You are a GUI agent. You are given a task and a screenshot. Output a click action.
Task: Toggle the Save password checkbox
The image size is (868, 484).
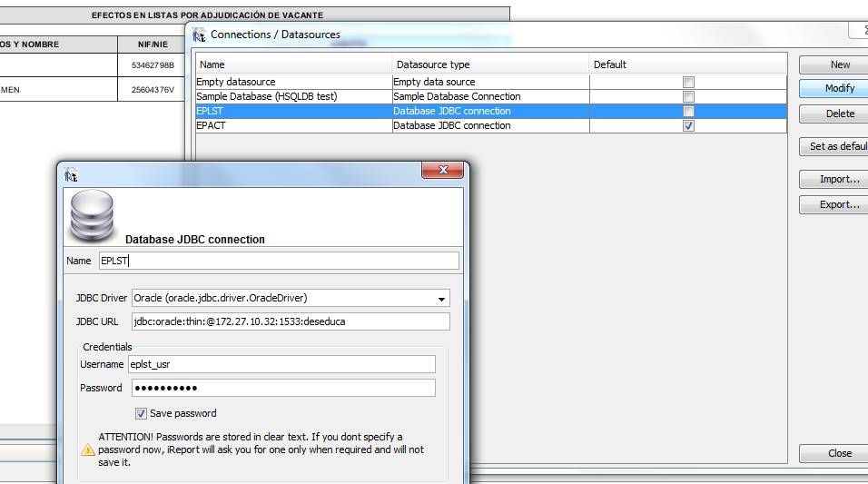(141, 413)
